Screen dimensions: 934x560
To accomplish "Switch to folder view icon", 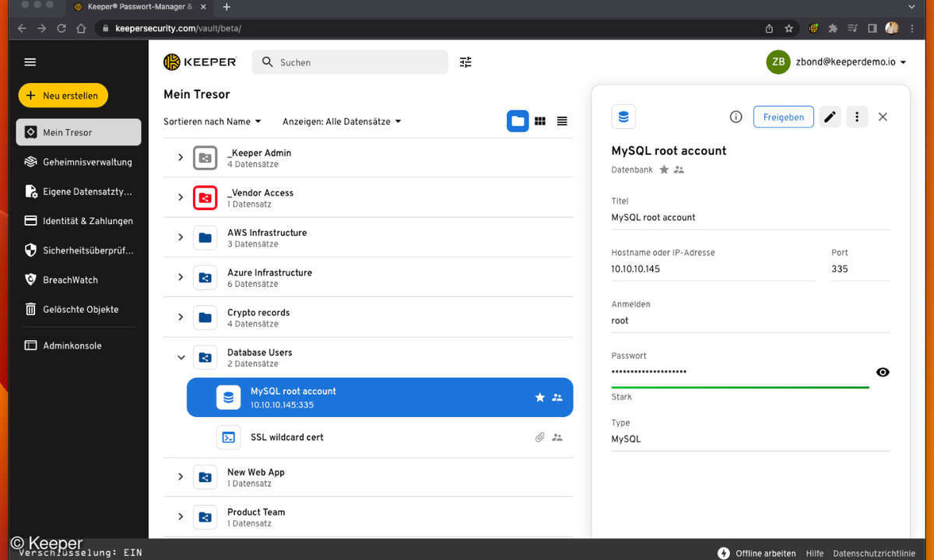I will coord(518,121).
